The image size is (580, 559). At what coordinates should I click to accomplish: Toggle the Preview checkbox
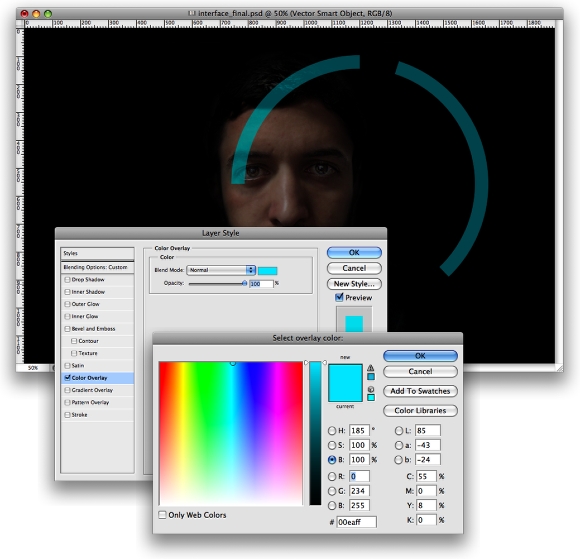click(339, 297)
